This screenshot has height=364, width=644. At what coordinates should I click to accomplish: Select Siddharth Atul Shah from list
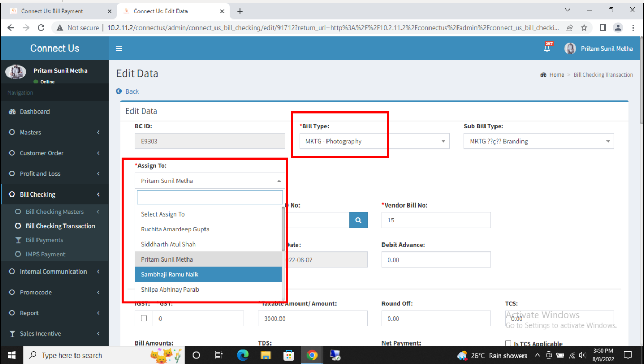[208, 244]
